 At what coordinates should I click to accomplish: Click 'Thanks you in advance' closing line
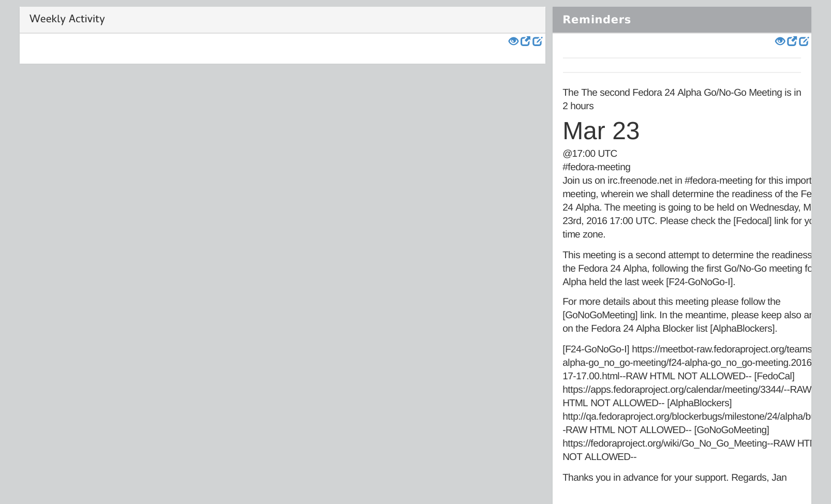pyautogui.click(x=674, y=478)
